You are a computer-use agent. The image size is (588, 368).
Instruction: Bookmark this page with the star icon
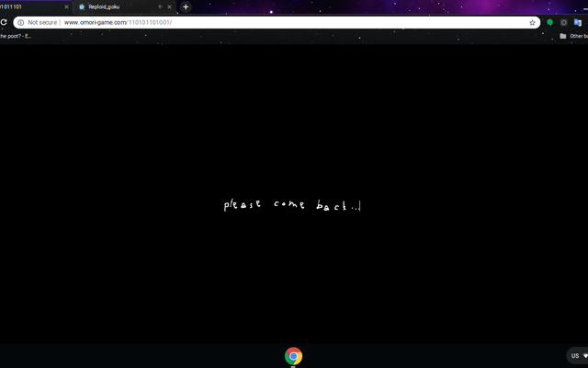tap(532, 22)
